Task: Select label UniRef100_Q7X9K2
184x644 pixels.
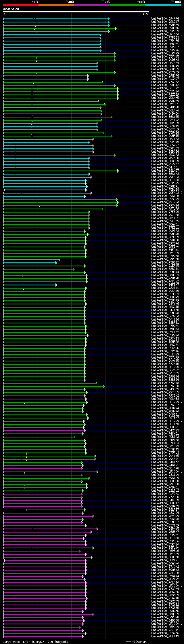Action: 165,82
